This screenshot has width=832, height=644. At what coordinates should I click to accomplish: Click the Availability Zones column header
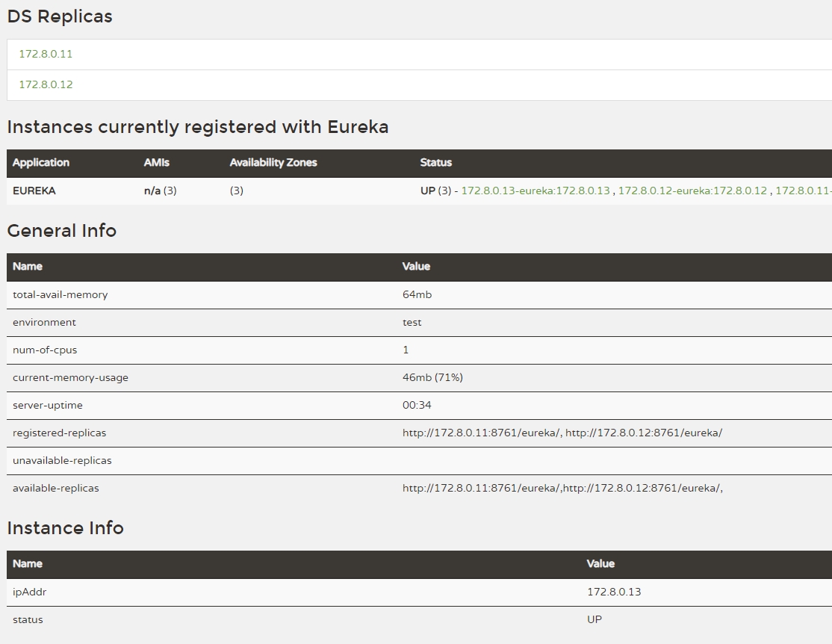[273, 162]
